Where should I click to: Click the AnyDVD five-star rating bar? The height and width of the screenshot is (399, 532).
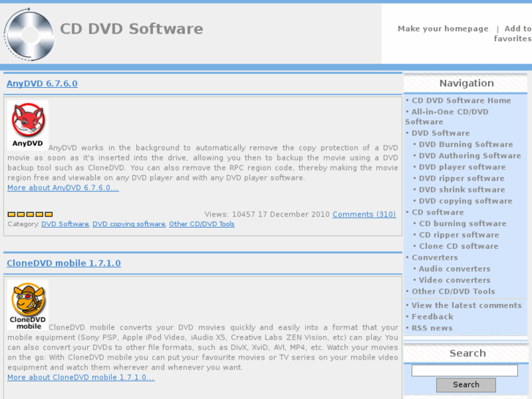tap(30, 215)
